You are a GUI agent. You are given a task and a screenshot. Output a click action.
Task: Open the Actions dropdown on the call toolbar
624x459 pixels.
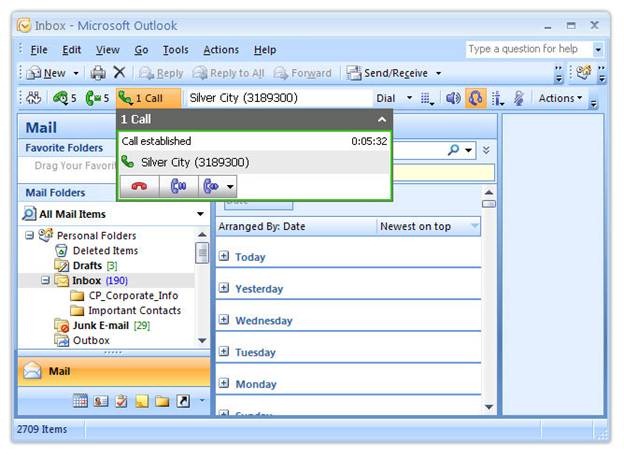pyautogui.click(x=560, y=98)
